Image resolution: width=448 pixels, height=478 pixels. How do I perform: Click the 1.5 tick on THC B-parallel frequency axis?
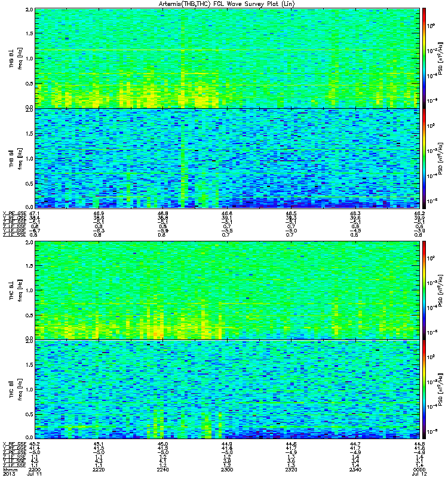(29, 364)
